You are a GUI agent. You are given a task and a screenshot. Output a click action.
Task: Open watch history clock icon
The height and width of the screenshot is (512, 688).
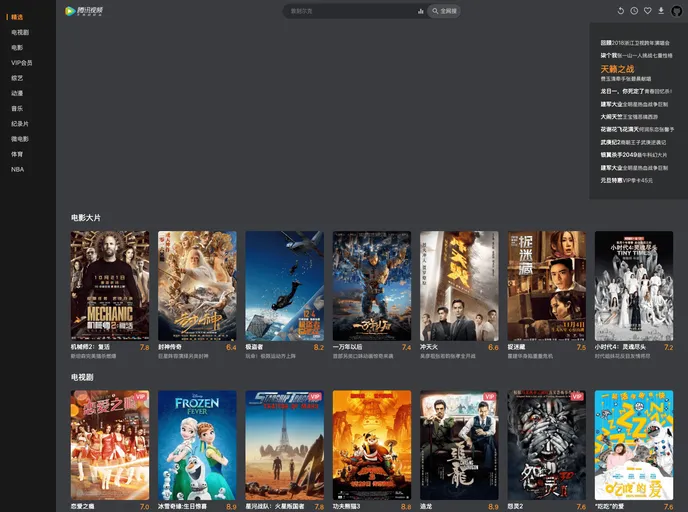(634, 11)
